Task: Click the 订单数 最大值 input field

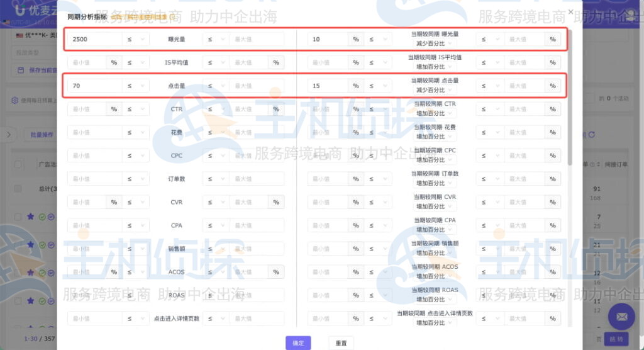Action: click(x=257, y=179)
